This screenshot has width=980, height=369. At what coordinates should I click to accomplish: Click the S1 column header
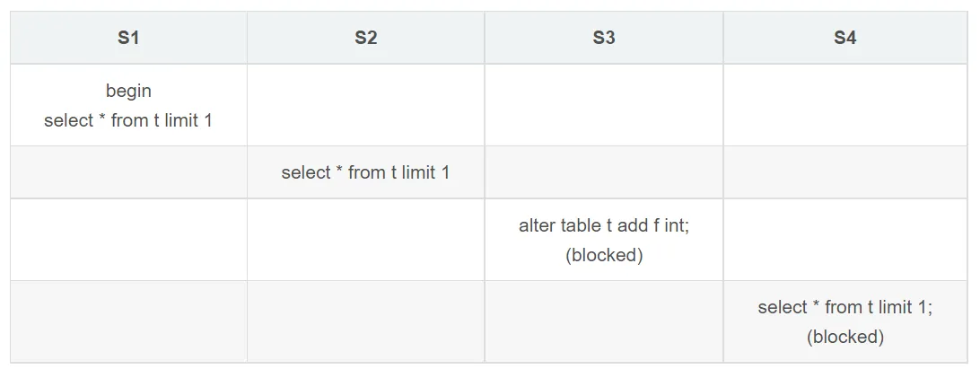coord(128,38)
